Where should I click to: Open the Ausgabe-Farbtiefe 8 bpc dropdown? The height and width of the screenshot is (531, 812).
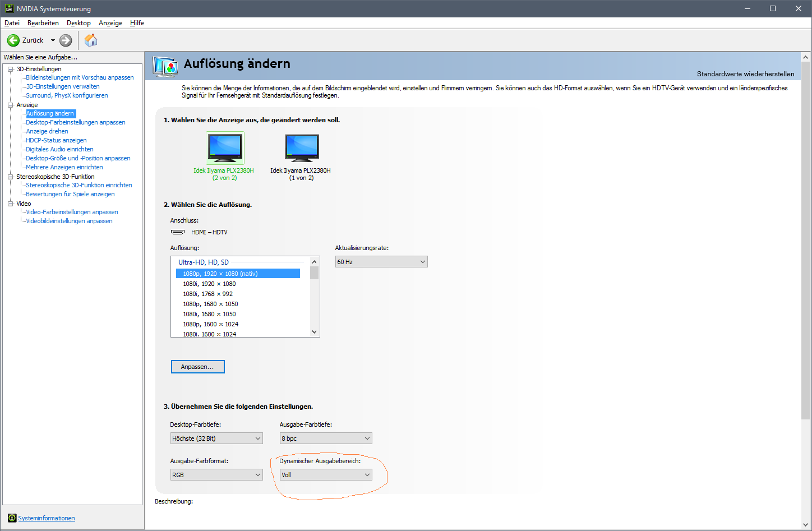(x=326, y=438)
